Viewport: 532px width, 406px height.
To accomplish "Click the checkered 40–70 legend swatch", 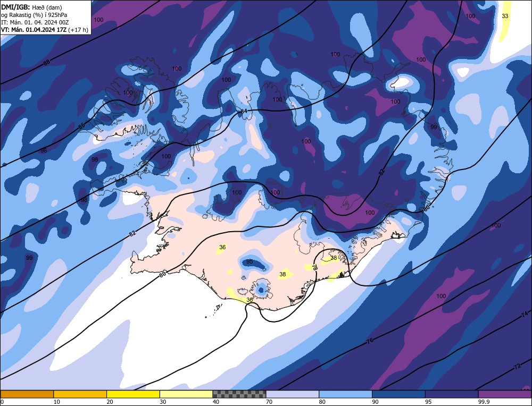I will click(239, 394).
